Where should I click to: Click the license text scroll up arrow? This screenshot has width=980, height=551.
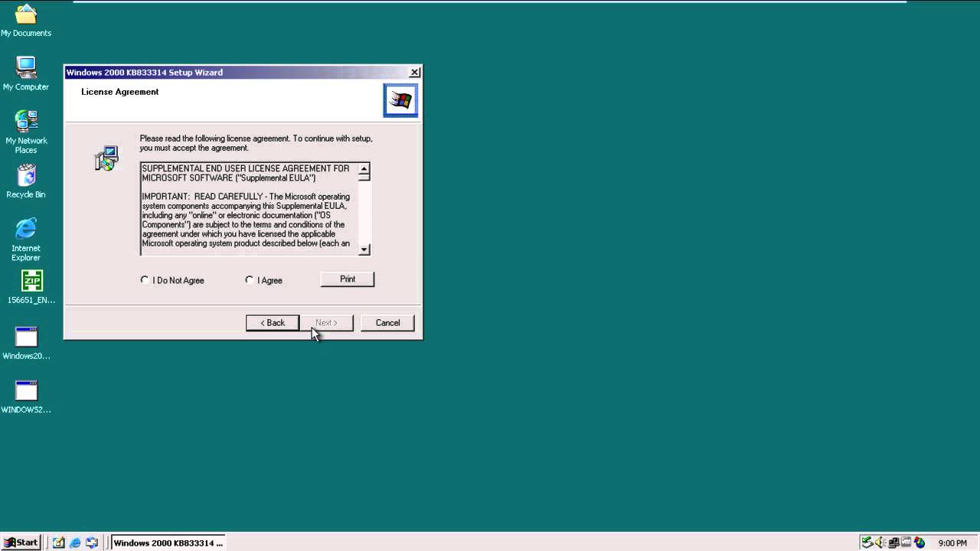point(364,168)
